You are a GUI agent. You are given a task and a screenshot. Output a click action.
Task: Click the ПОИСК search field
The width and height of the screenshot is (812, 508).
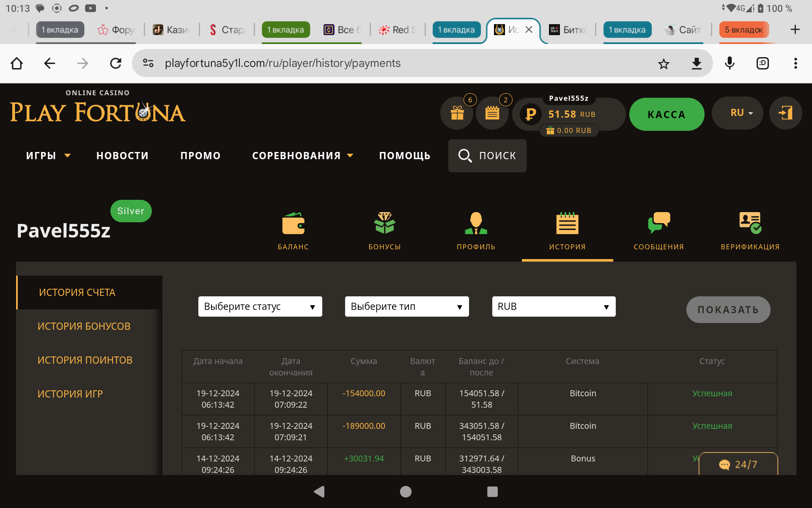pyautogui.click(x=487, y=156)
